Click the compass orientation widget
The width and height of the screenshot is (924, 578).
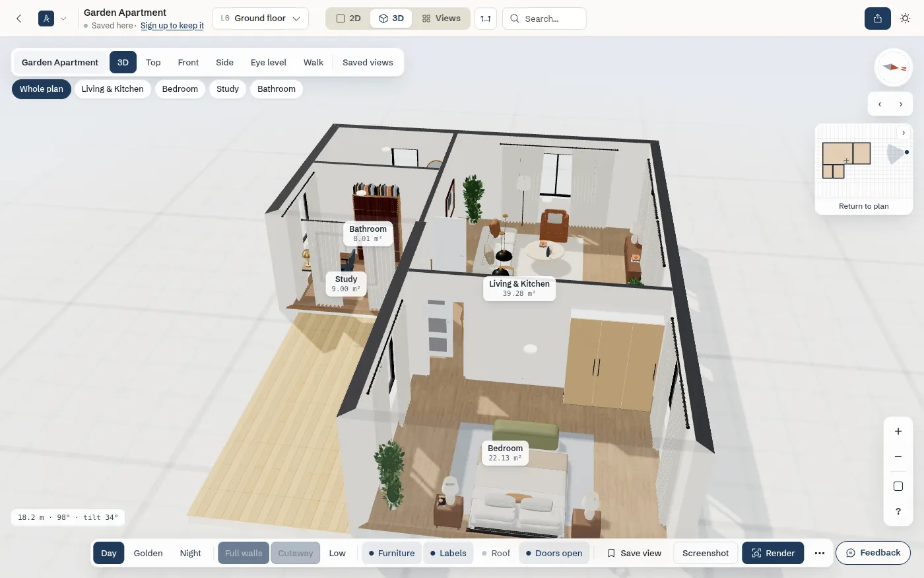[894, 67]
